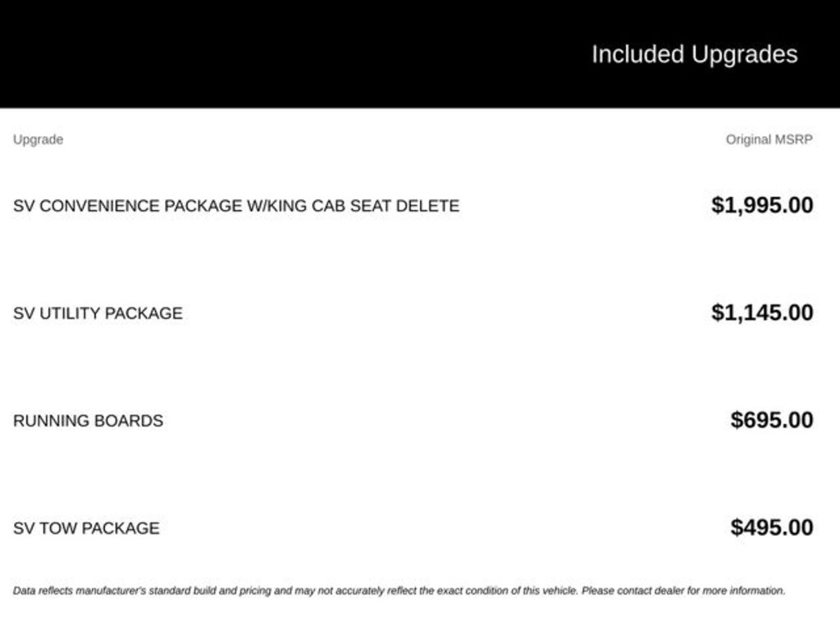The image size is (840, 630).
Task: Select the SV Tow Package upgrade
Action: 86,529
